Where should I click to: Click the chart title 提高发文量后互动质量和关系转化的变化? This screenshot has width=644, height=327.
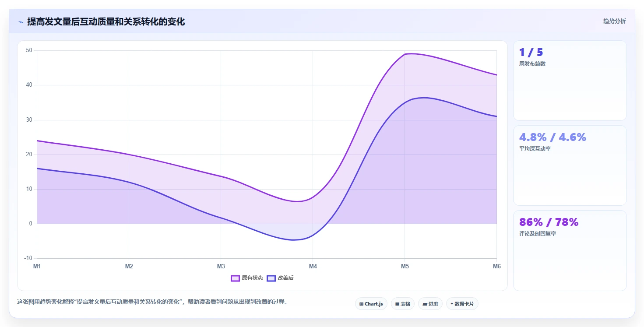[x=106, y=21]
